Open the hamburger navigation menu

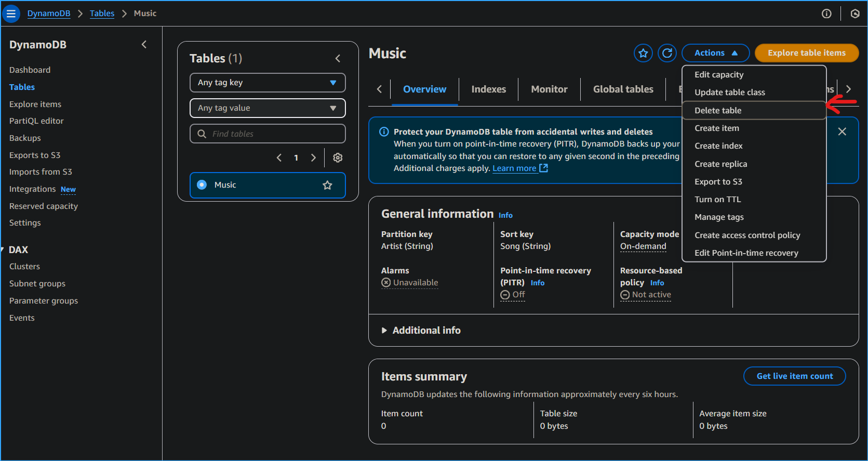click(x=11, y=14)
